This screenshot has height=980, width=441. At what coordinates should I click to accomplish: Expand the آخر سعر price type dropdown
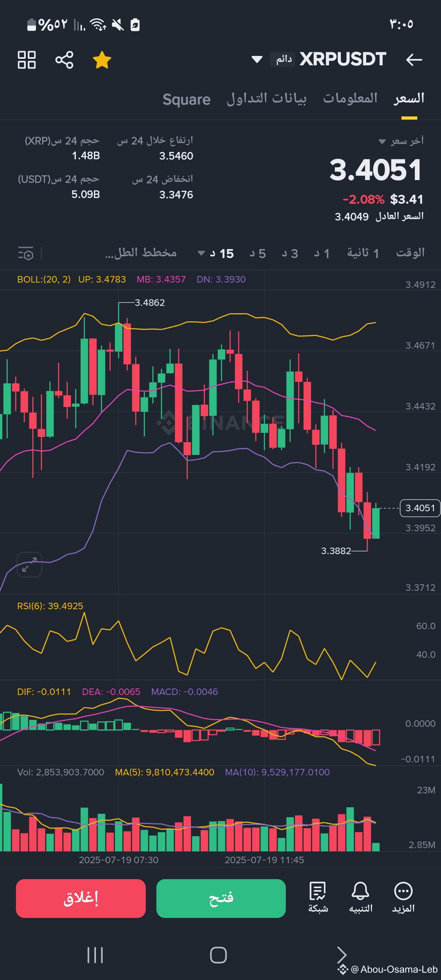click(402, 141)
